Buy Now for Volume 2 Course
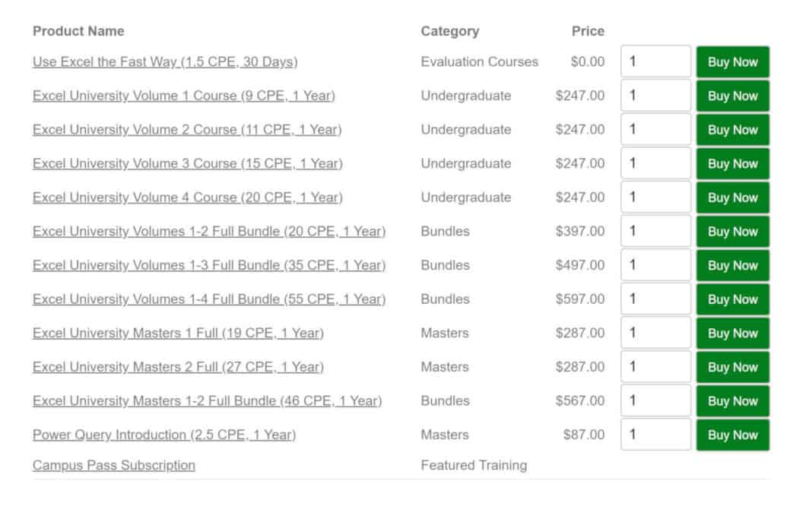 coord(732,129)
